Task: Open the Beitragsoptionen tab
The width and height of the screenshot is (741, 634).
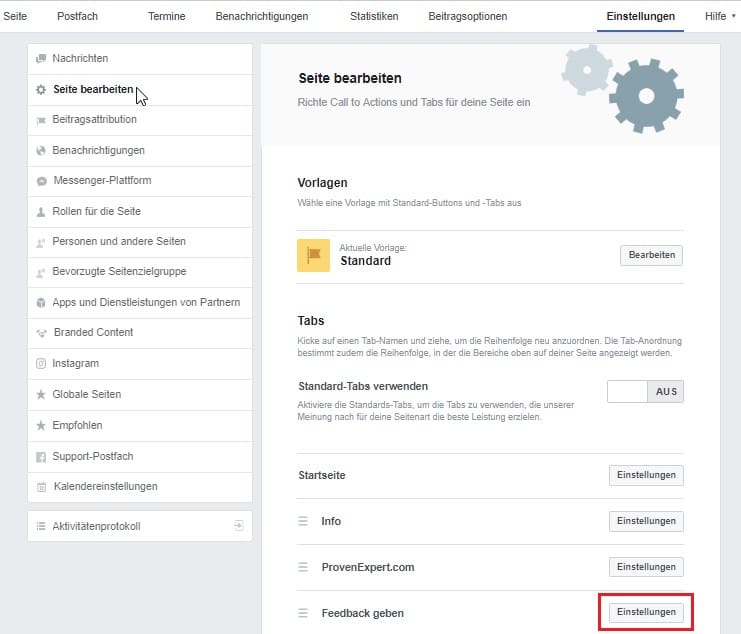Action: click(467, 16)
